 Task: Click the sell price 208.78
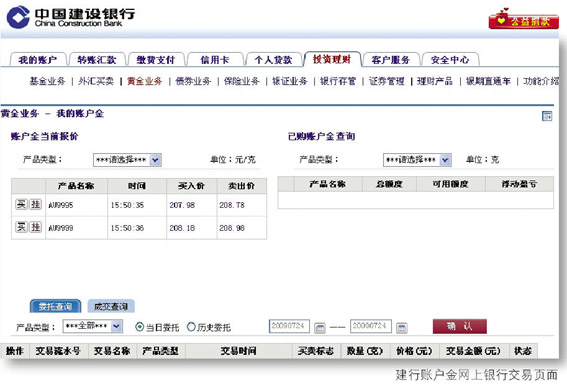click(232, 205)
